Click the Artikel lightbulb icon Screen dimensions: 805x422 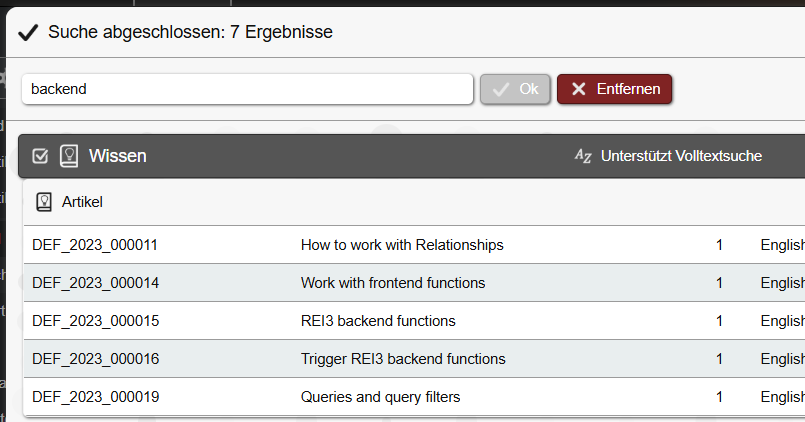pyautogui.click(x=44, y=202)
